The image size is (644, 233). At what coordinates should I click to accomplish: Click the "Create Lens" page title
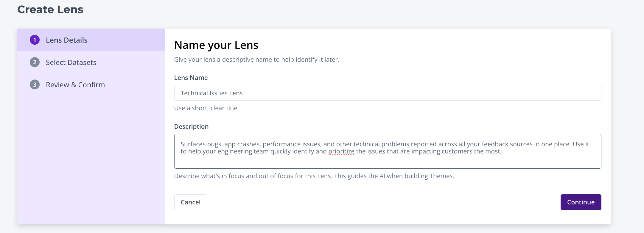[x=50, y=10]
